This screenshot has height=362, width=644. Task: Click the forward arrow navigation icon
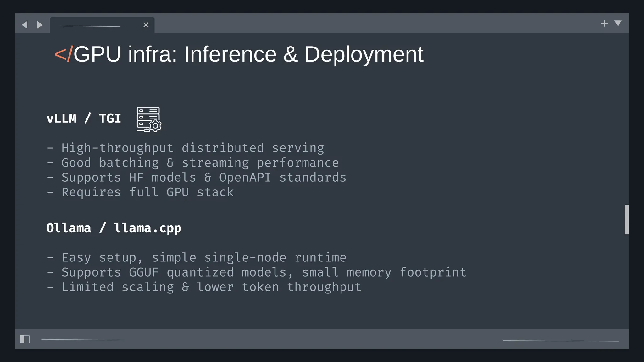coord(40,25)
